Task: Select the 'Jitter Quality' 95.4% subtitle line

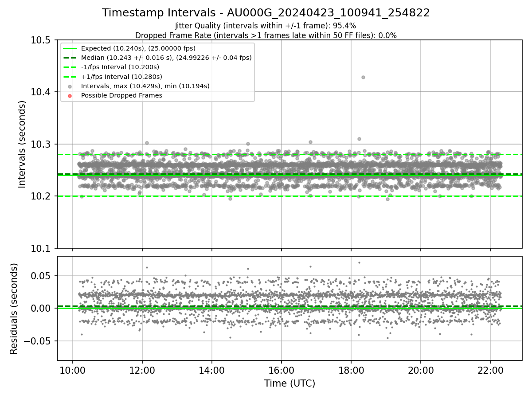Action: click(266, 26)
